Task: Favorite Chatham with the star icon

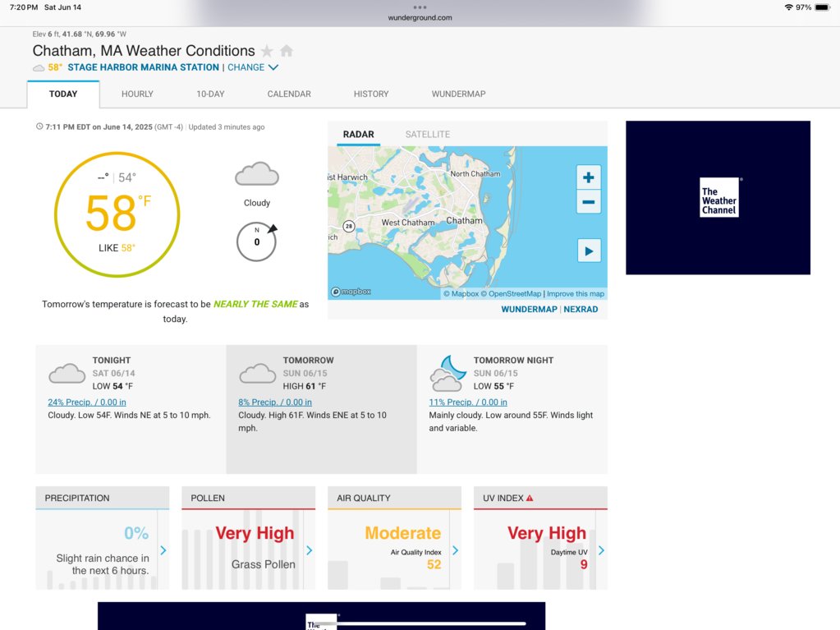Action: point(266,51)
